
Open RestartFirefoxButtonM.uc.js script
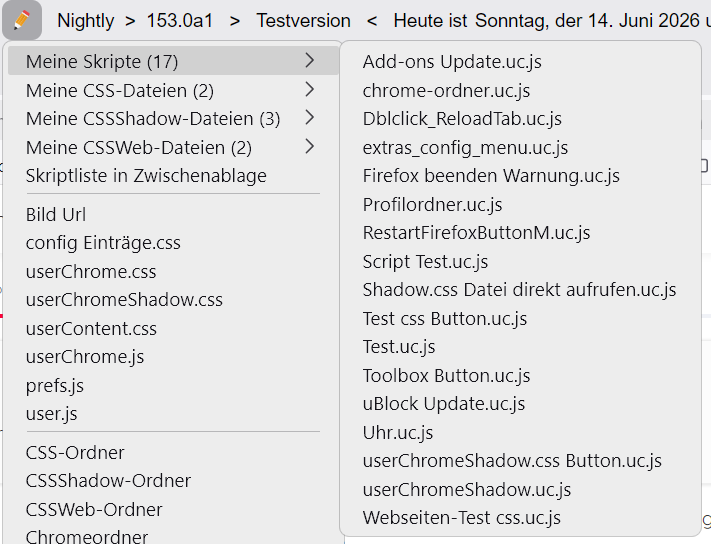pos(520,233)
